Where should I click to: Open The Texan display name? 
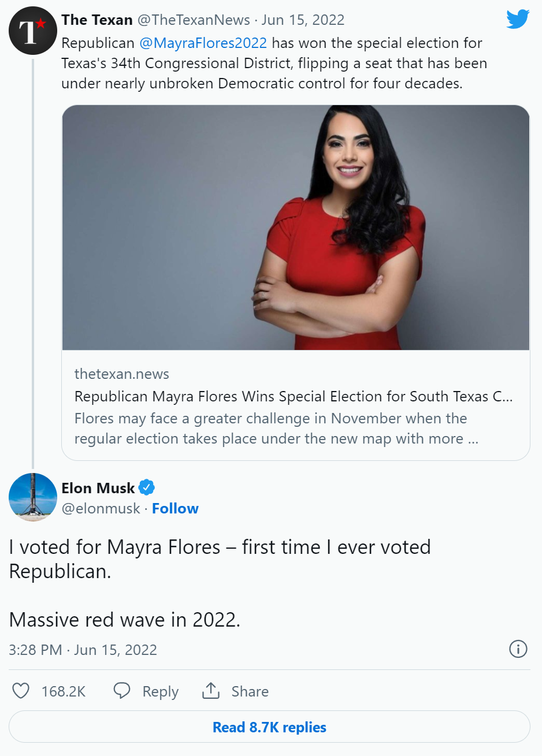[x=97, y=20]
